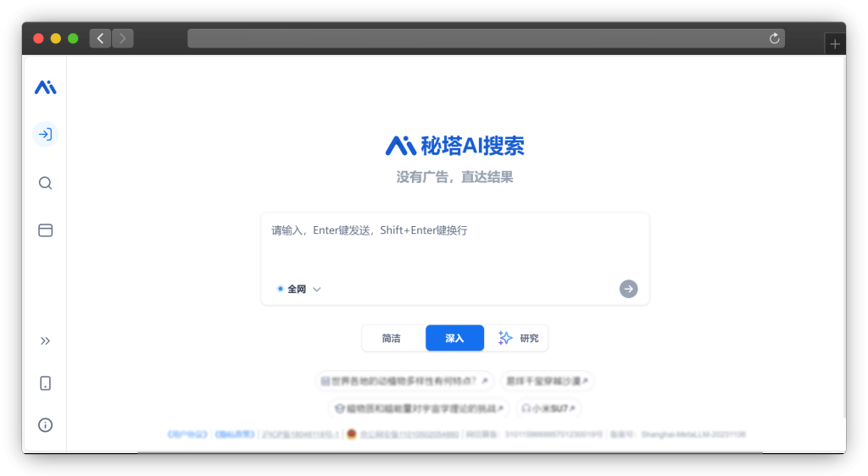The height and width of the screenshot is (476, 868).
Task: Open the login icon in the sidebar
Action: [46, 135]
